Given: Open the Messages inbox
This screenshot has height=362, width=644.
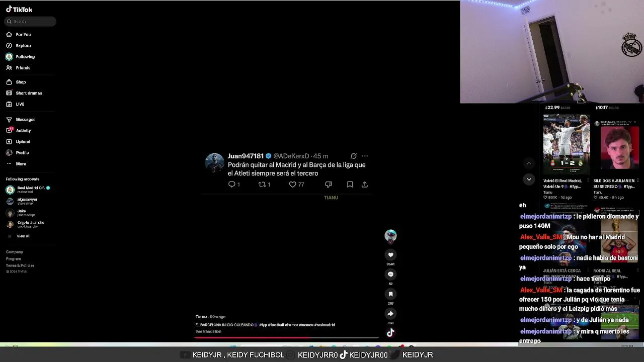Looking at the screenshot, I should tap(21, 120).
